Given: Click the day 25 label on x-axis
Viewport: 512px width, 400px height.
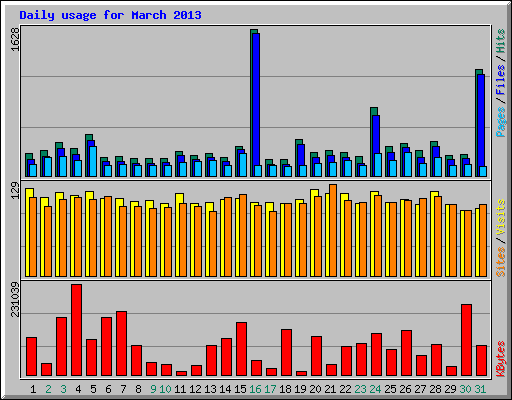Looking at the screenshot, I should pyautogui.click(x=390, y=389).
